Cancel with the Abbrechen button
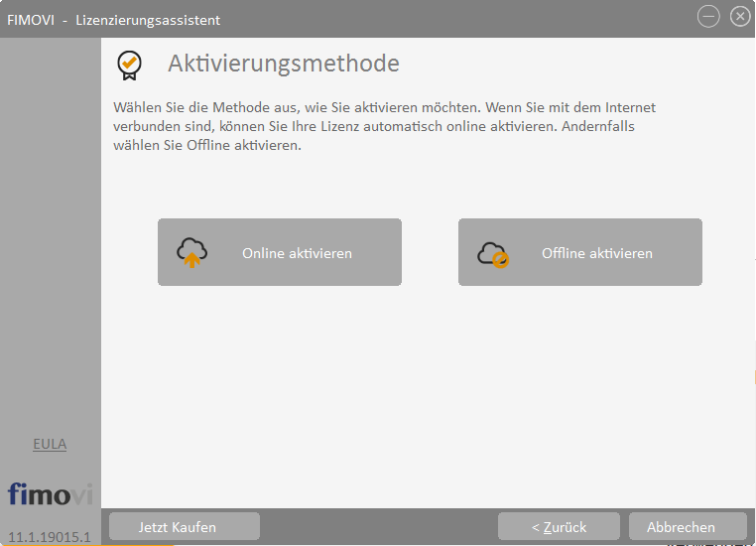 (x=688, y=527)
